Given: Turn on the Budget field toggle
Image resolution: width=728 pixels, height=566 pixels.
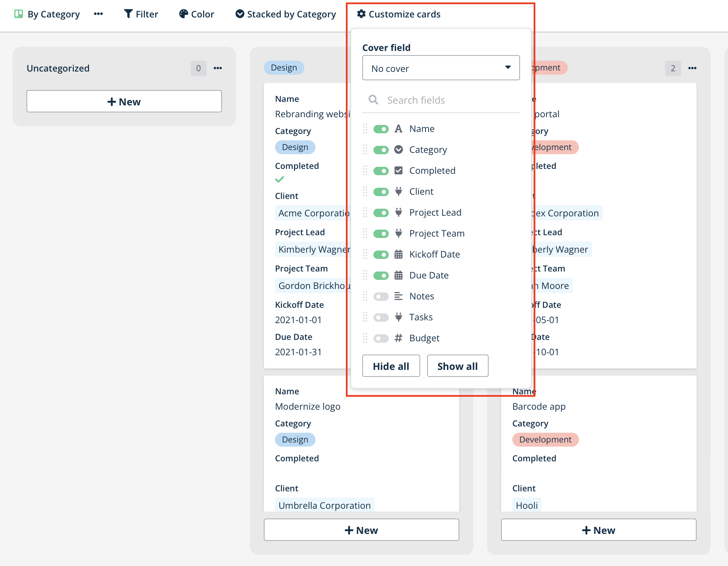Looking at the screenshot, I should tap(381, 338).
